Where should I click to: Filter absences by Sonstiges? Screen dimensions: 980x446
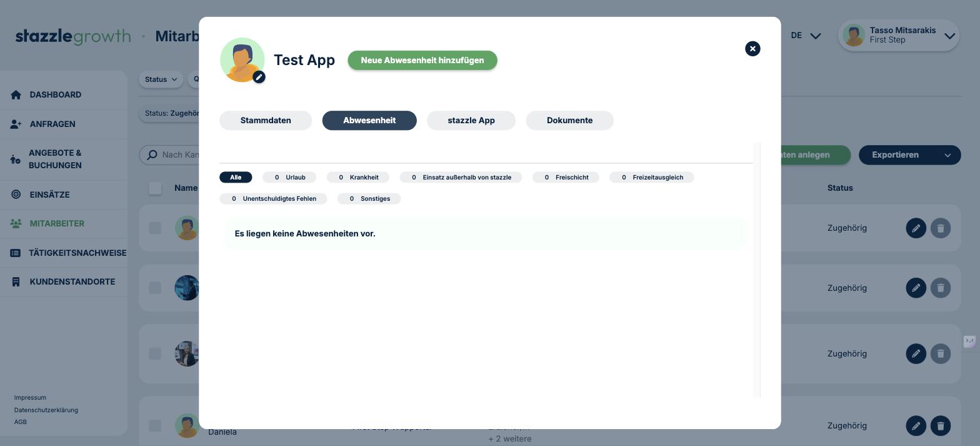[x=369, y=199]
